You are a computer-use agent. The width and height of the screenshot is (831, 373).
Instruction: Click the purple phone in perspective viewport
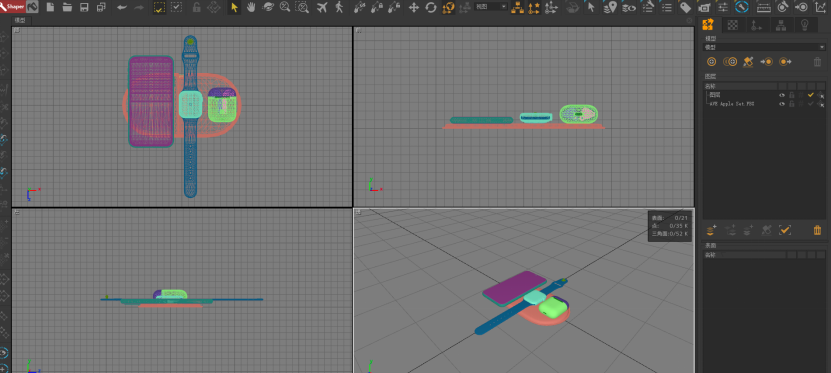pyautogui.click(x=514, y=287)
